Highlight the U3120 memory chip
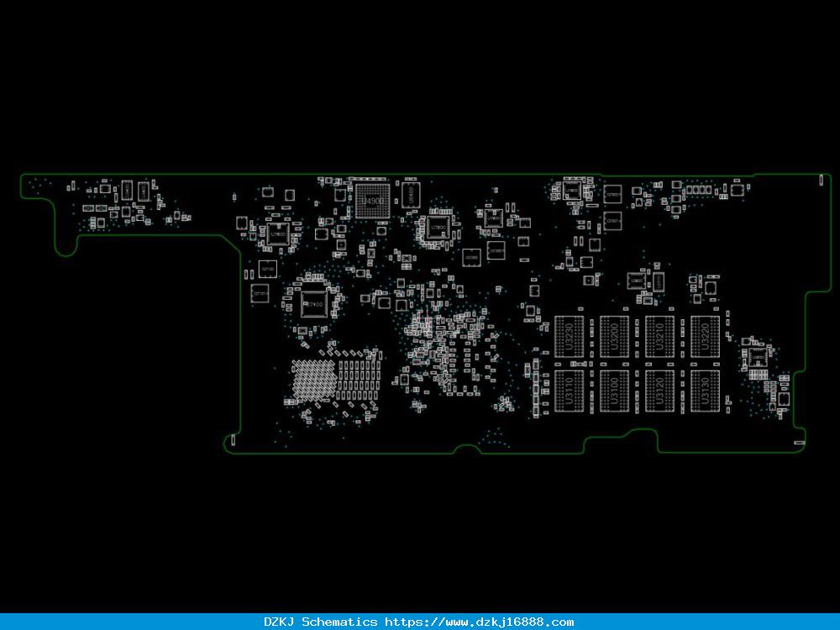Viewport: 840px width, 630px height. [x=660, y=391]
